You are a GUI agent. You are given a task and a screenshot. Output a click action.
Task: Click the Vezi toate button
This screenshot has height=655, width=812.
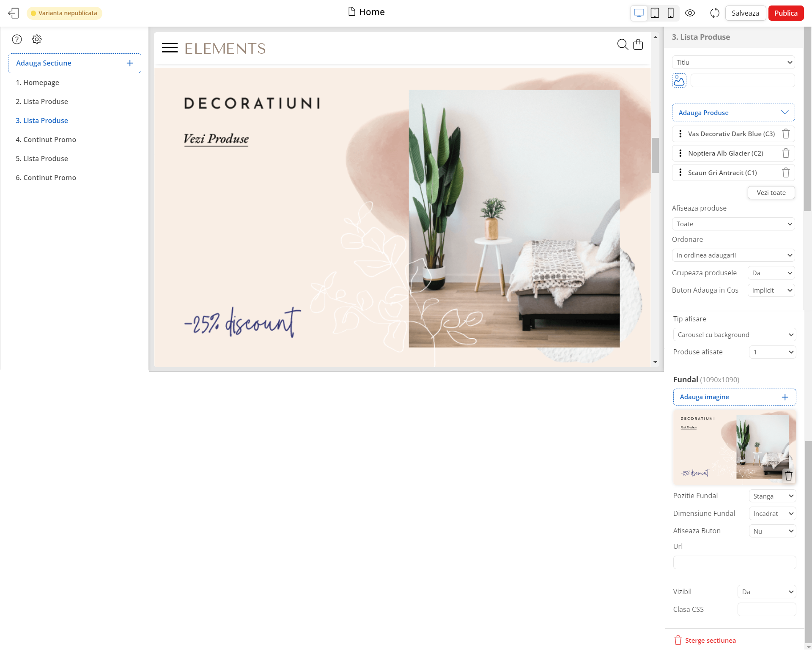pyautogui.click(x=771, y=192)
